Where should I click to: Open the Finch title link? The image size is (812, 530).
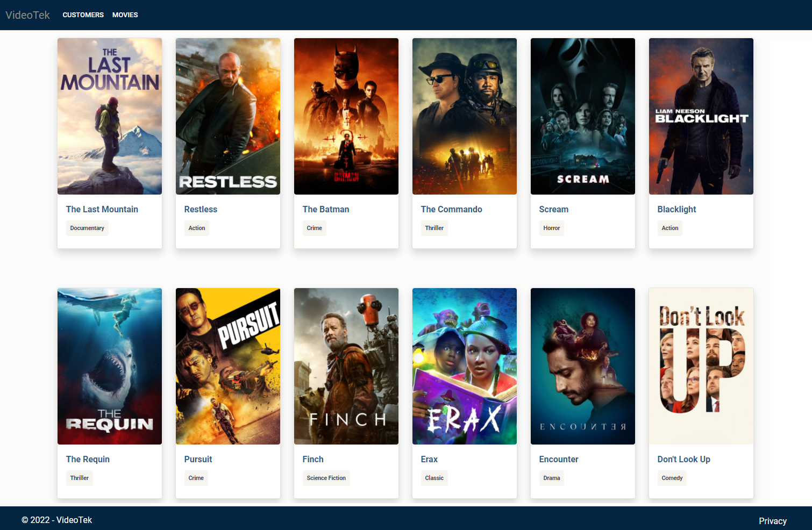(x=313, y=460)
